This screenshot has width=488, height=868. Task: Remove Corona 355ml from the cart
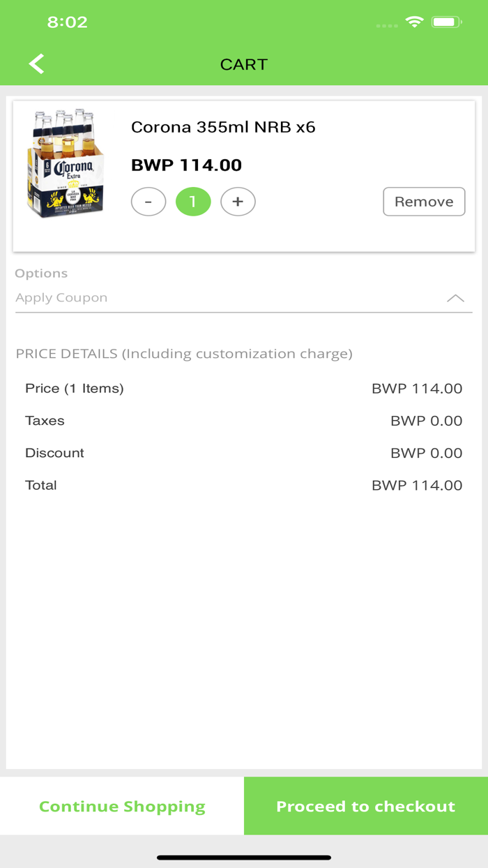pos(424,202)
